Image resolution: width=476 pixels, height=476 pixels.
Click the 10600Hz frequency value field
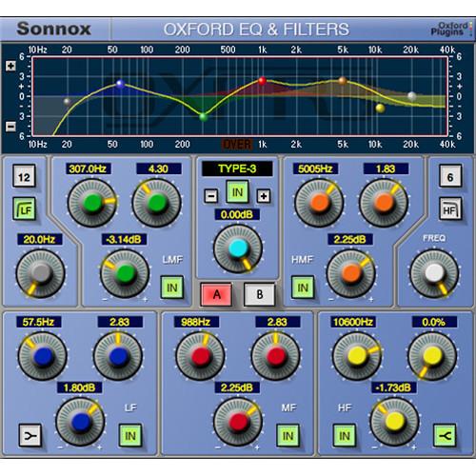(353, 322)
